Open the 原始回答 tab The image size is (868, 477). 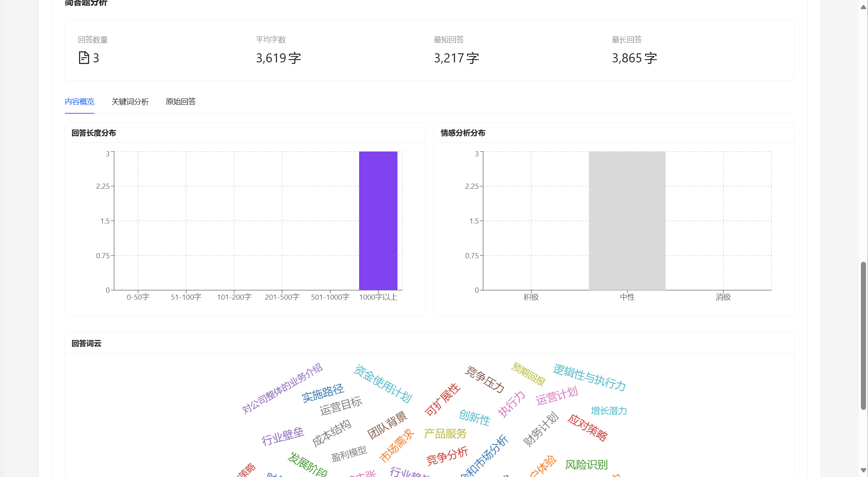coord(180,102)
